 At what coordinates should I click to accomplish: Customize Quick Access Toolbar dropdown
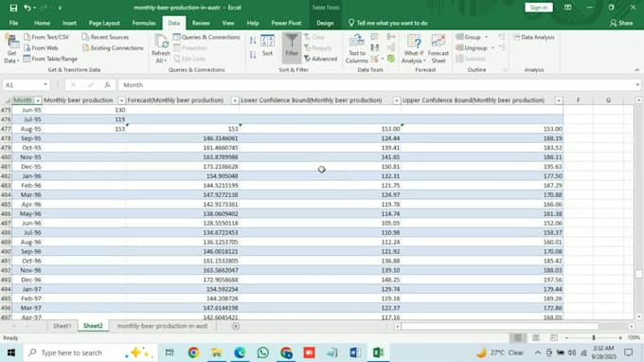pos(60,8)
